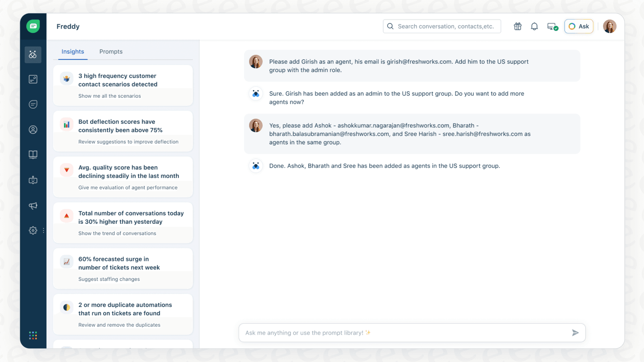Viewport: 644px width, 362px height.
Task: Open your profile avatar menu
Action: click(609, 26)
